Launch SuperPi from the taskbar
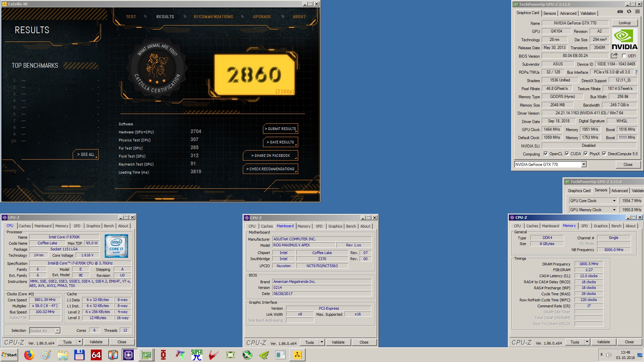This screenshot has width=644, height=362. (x=197, y=355)
